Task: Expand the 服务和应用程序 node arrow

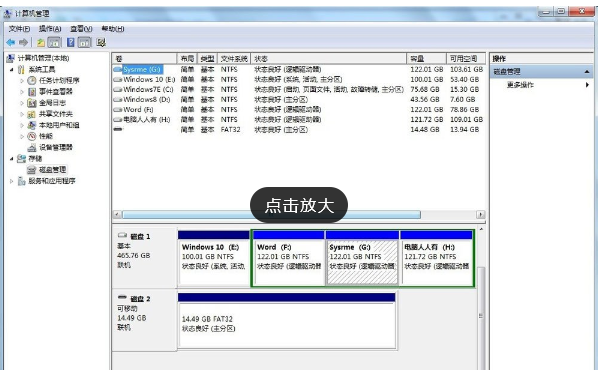Action: click(12, 181)
